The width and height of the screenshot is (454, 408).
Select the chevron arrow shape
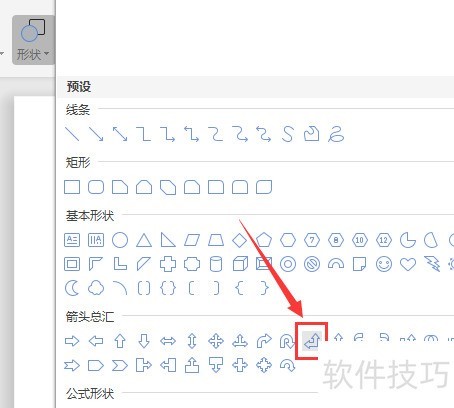coord(120,365)
